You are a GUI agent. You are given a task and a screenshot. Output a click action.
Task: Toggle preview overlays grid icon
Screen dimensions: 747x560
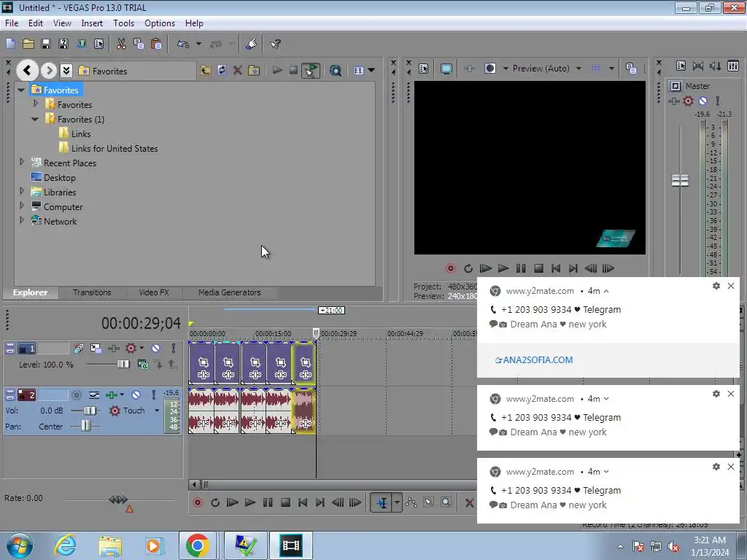pos(596,69)
